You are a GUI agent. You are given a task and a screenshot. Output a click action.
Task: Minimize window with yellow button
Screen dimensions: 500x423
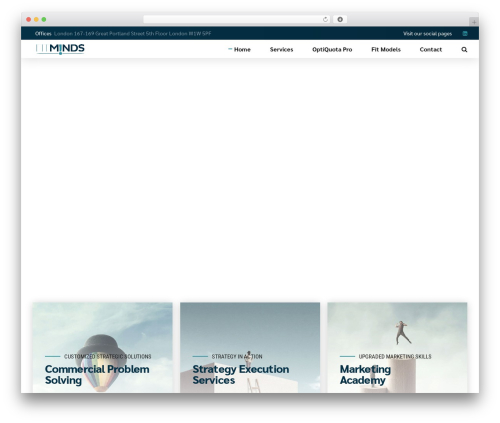[x=36, y=19]
